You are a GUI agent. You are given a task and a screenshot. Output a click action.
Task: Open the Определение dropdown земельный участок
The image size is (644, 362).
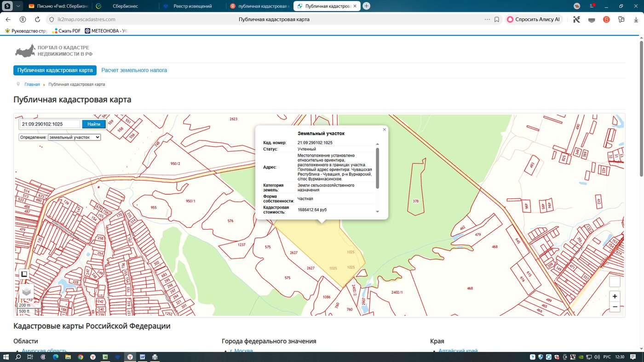point(74,137)
